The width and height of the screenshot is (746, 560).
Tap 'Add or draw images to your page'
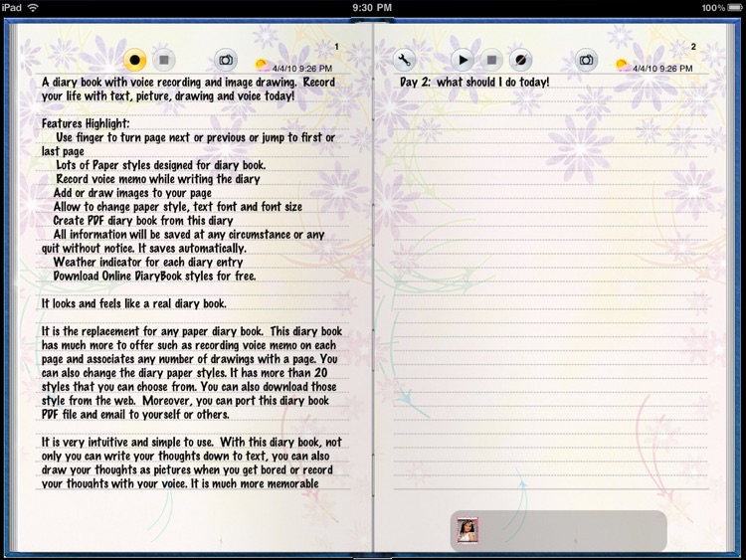pos(132,193)
